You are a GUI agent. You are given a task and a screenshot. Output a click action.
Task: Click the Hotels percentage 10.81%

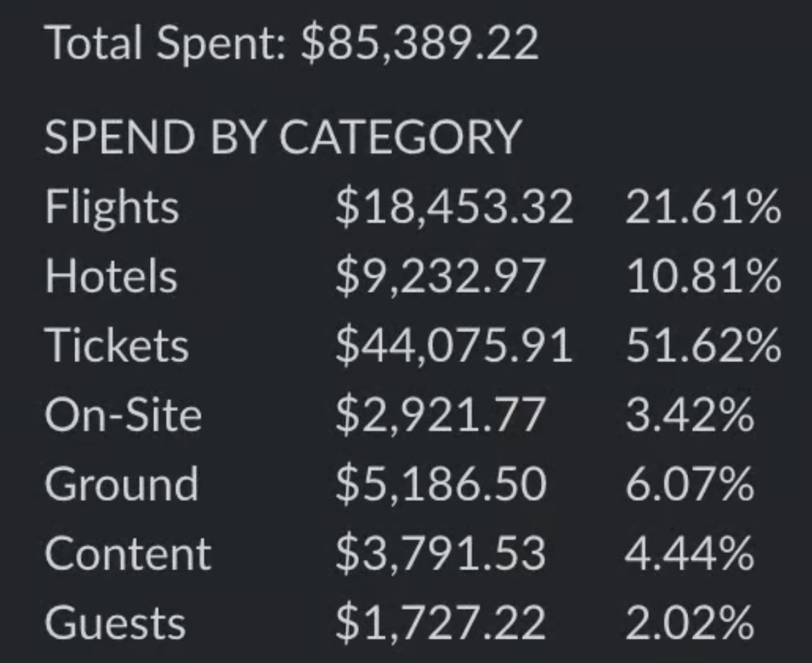703,276
